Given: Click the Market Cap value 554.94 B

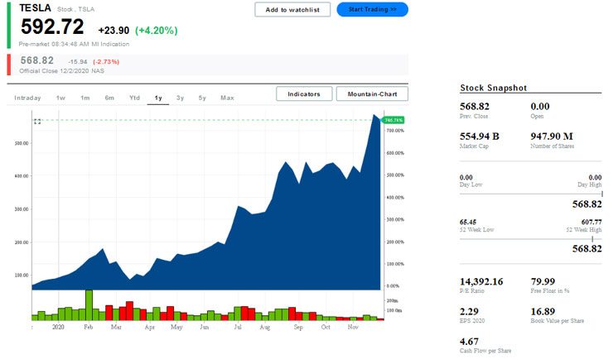Looking at the screenshot, I should (480, 136).
